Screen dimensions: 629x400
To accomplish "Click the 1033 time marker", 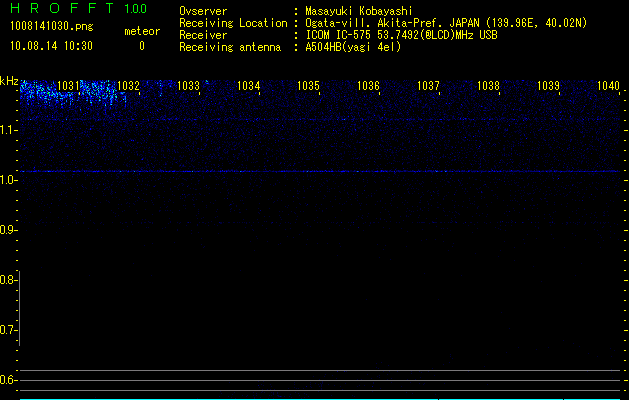I will coord(189,86).
